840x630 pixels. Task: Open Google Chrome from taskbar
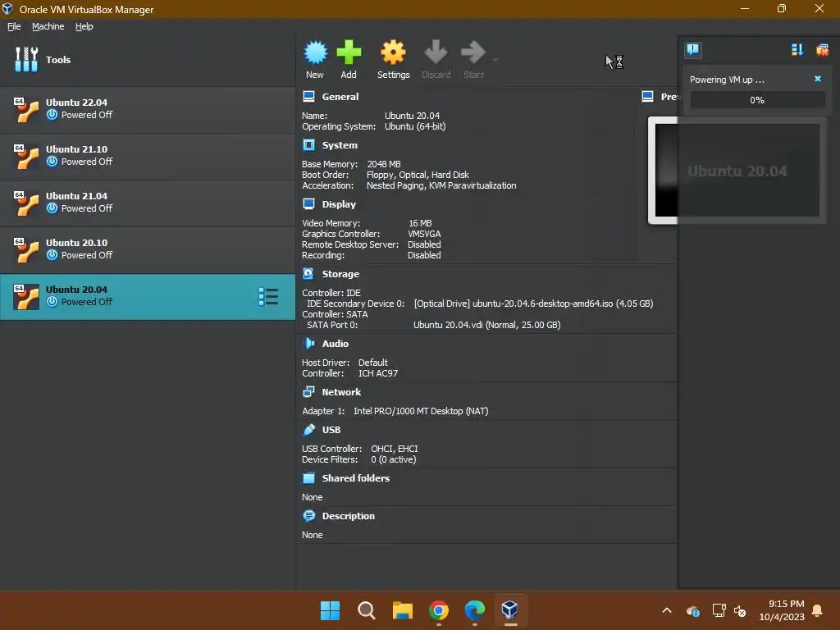pos(438,610)
